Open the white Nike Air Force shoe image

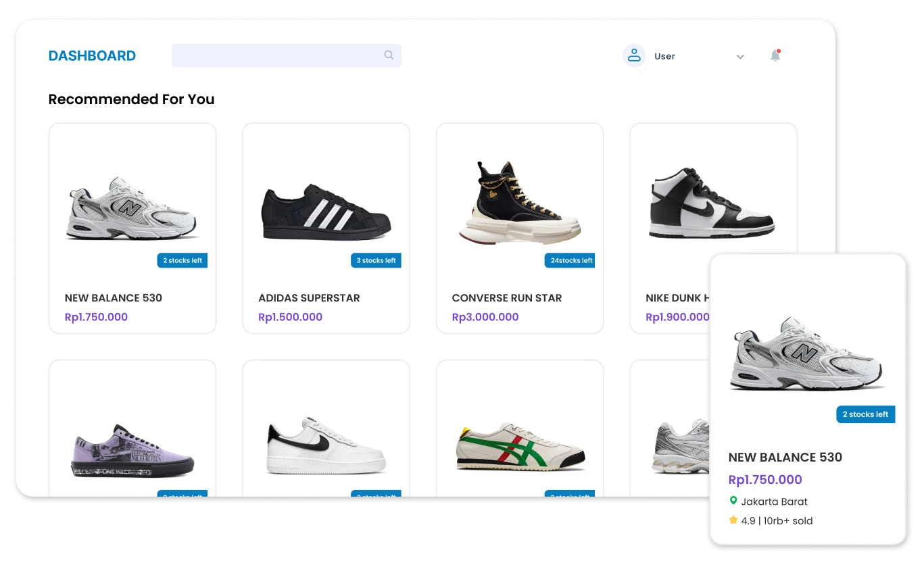click(326, 447)
